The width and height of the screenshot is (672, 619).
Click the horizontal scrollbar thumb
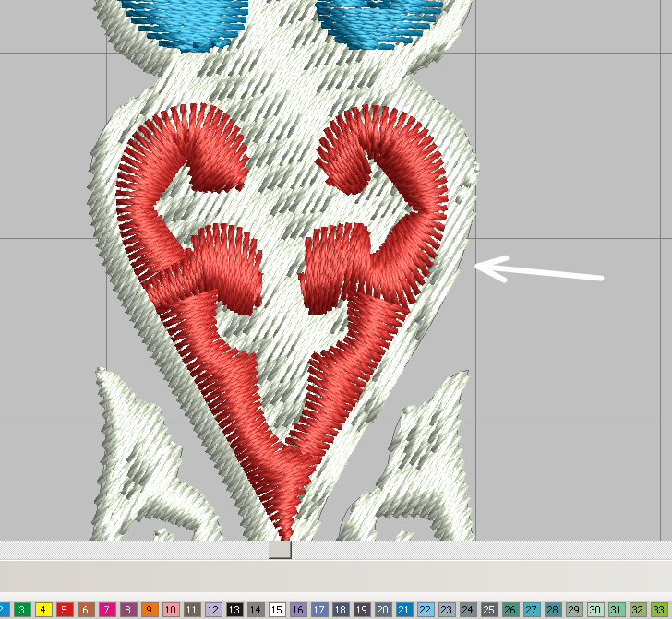tap(281, 550)
